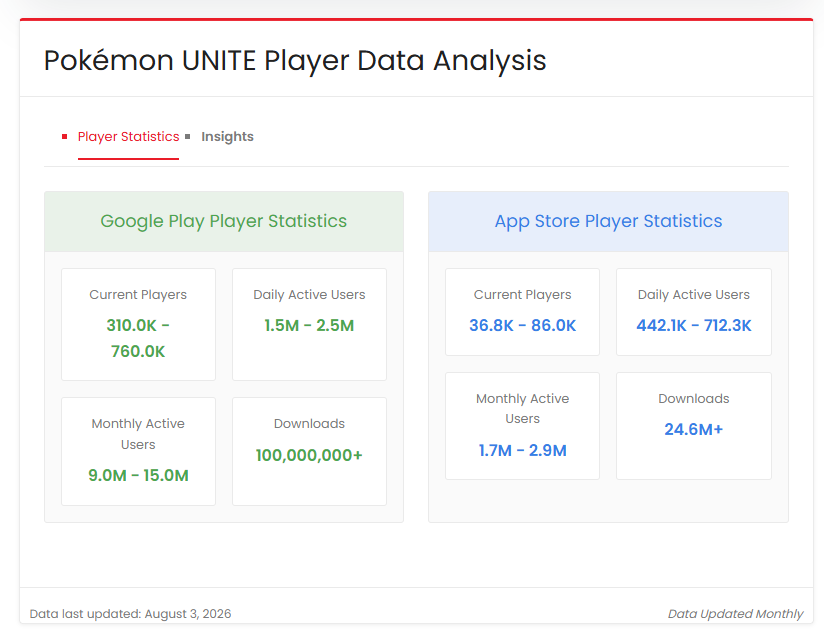Switch to the Insights tab

coord(227,137)
